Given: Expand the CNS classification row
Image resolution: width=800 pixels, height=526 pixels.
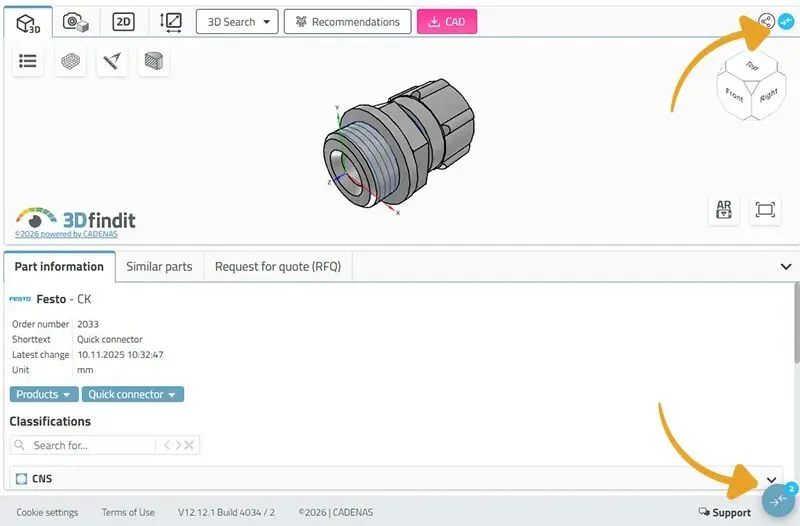Looking at the screenshot, I should coord(771,480).
